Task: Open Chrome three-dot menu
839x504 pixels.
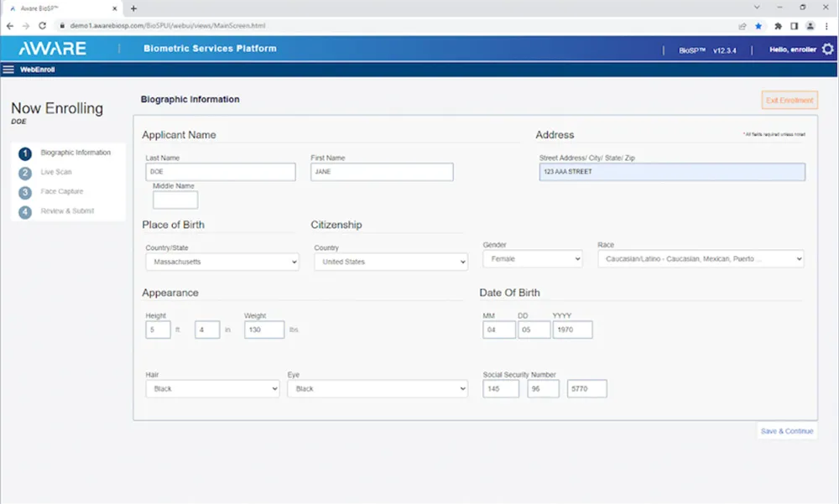Action: [x=826, y=26]
